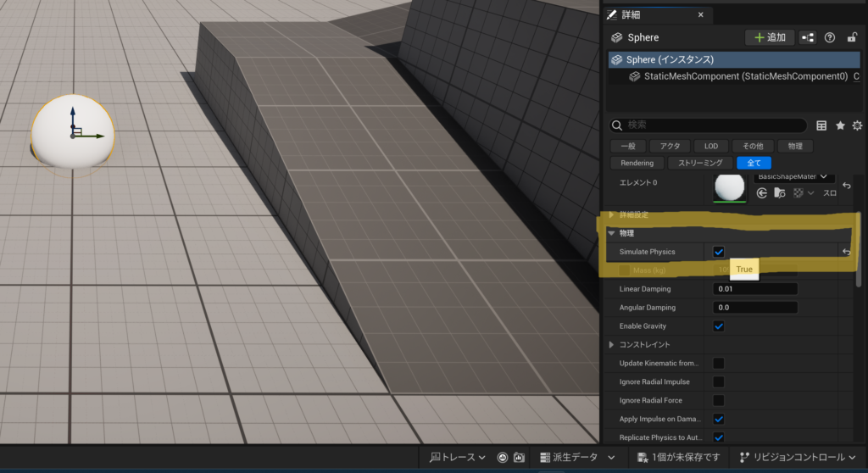Click the use-selected-asset arrow icon under material
This screenshot has width=868, height=473.
point(762,193)
